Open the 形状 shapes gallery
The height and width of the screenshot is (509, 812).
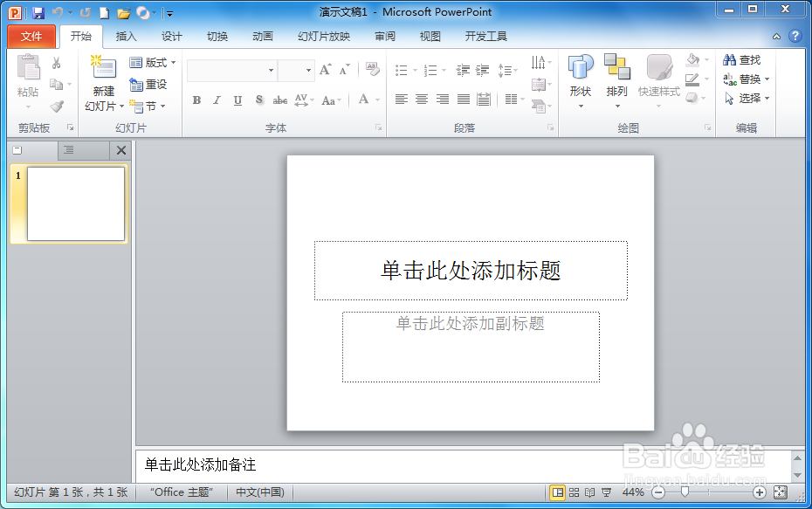click(x=580, y=81)
